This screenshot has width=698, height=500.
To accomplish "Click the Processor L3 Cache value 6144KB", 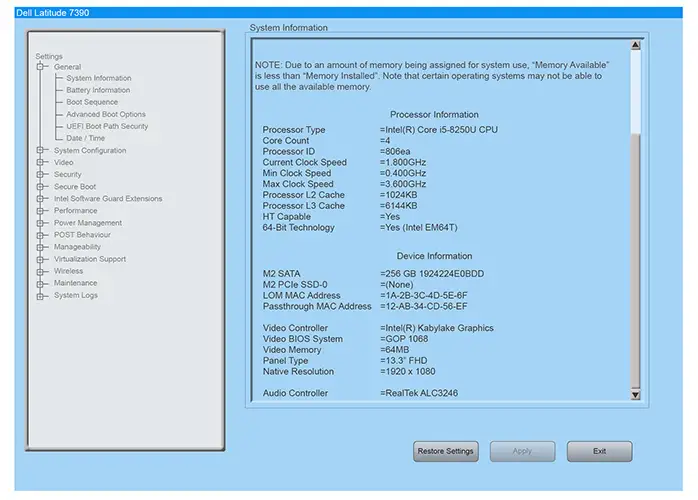I will [398, 206].
